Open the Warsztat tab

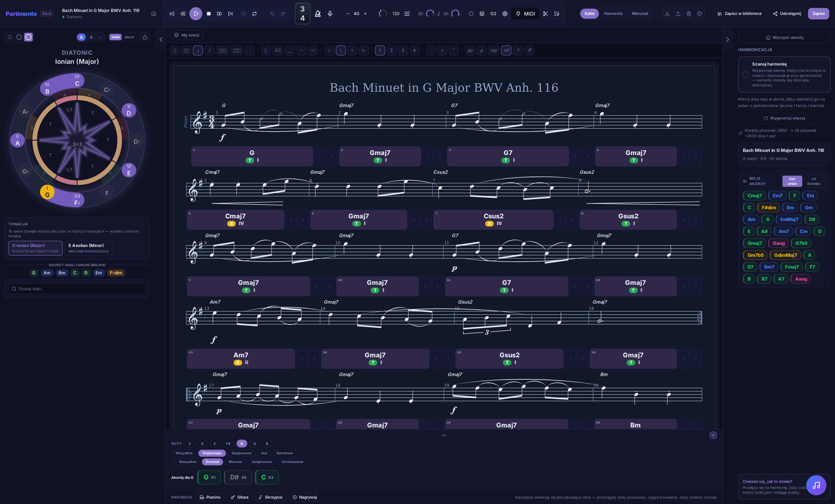[x=639, y=13]
